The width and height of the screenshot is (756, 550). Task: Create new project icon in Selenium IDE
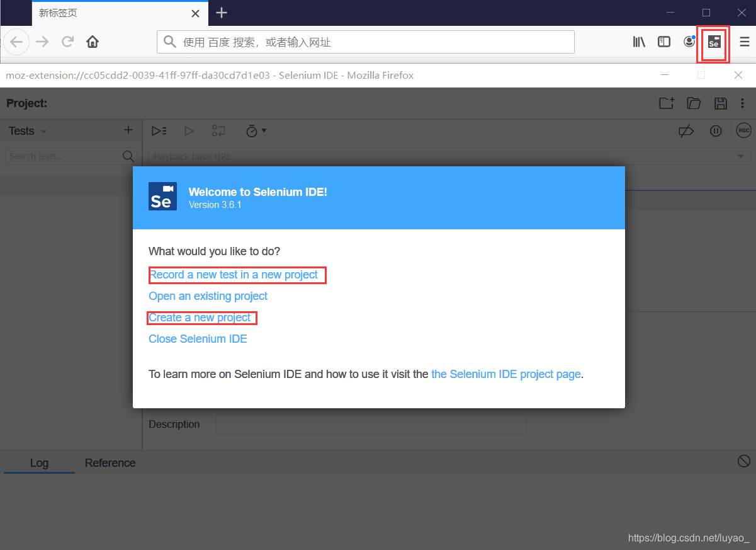pos(667,103)
